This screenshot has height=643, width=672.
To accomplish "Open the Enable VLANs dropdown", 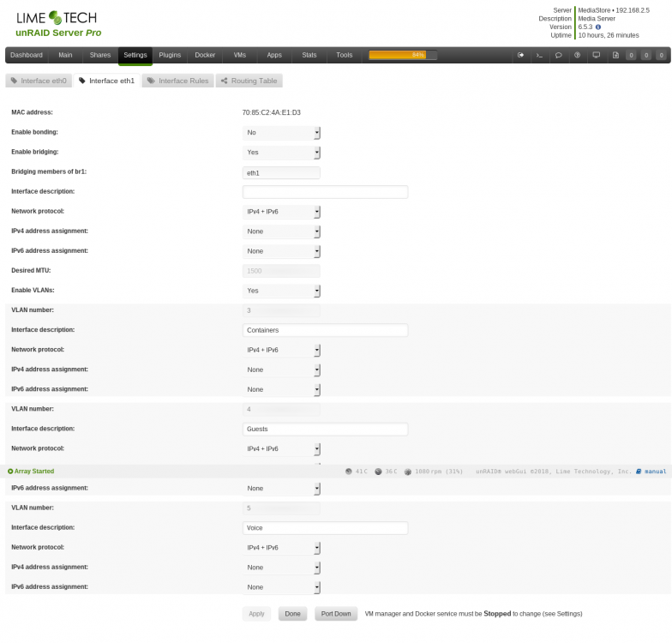I will [281, 291].
